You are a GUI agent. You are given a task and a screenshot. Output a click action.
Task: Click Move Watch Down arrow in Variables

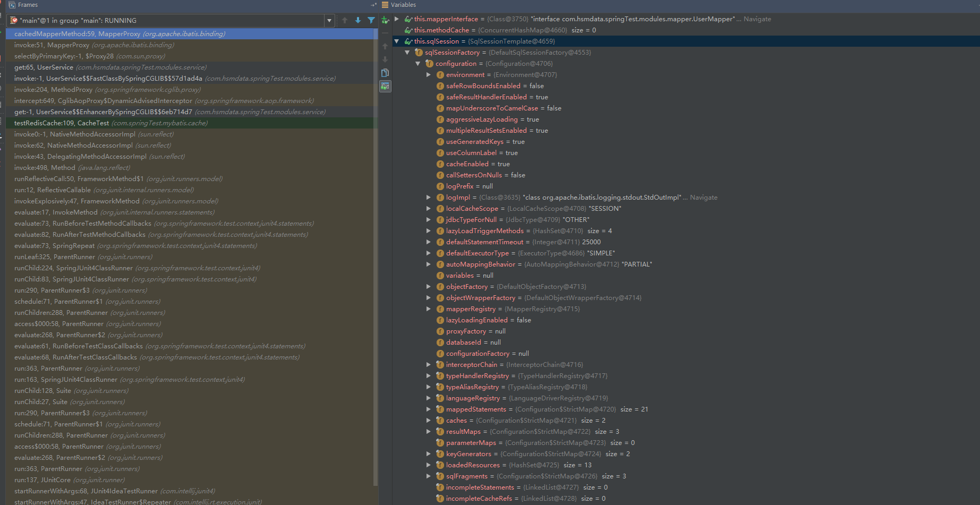click(x=385, y=59)
